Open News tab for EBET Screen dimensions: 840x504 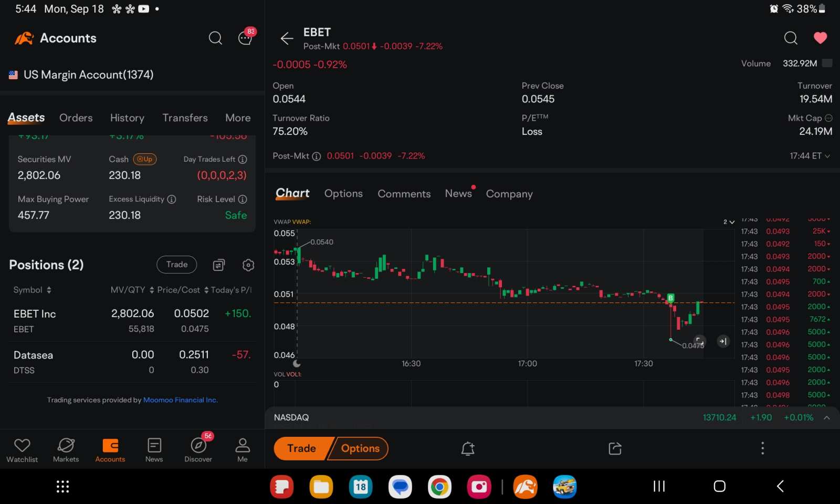(x=458, y=193)
